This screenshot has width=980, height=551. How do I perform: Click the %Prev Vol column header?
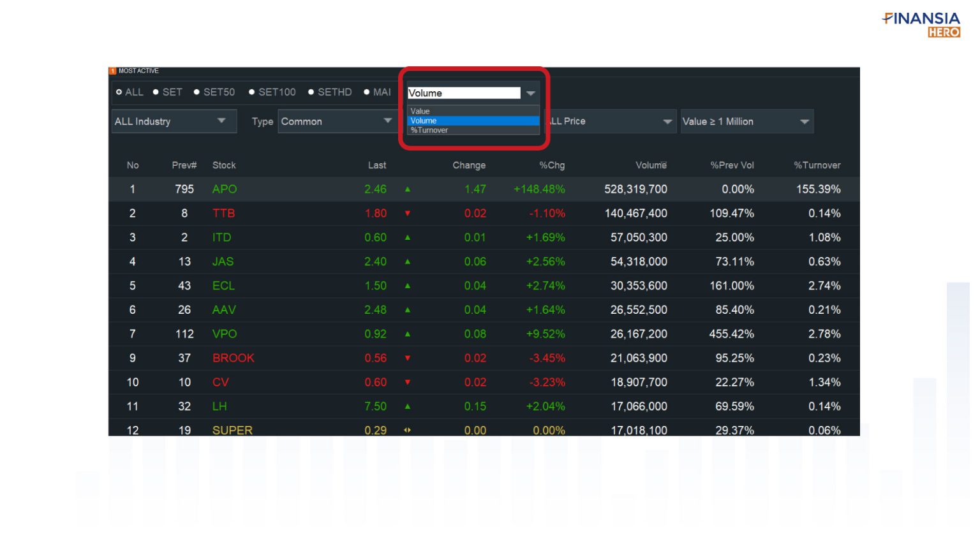(x=732, y=165)
